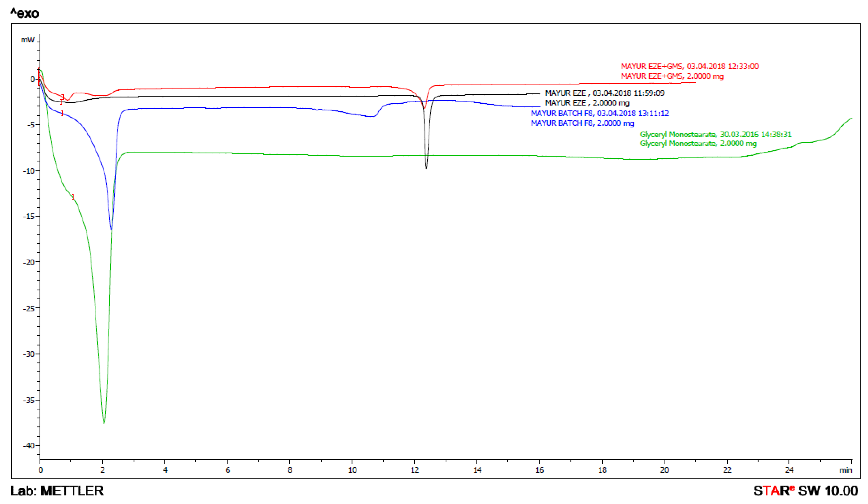The width and height of the screenshot is (868, 504).
Task: Click the red marker on the black curve
Action: point(61,102)
